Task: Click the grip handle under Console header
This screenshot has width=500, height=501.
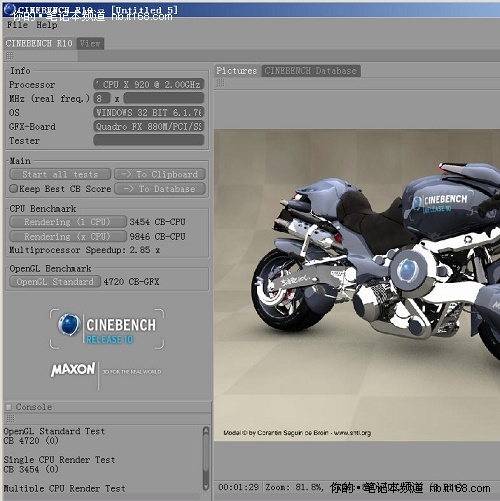Action: point(10,418)
